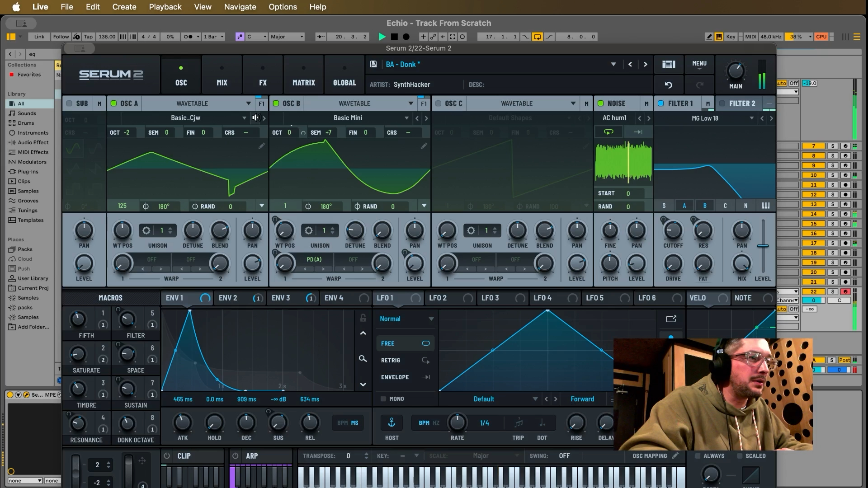Open the Playback menu in menu bar
The height and width of the screenshot is (488, 868).
[165, 7]
